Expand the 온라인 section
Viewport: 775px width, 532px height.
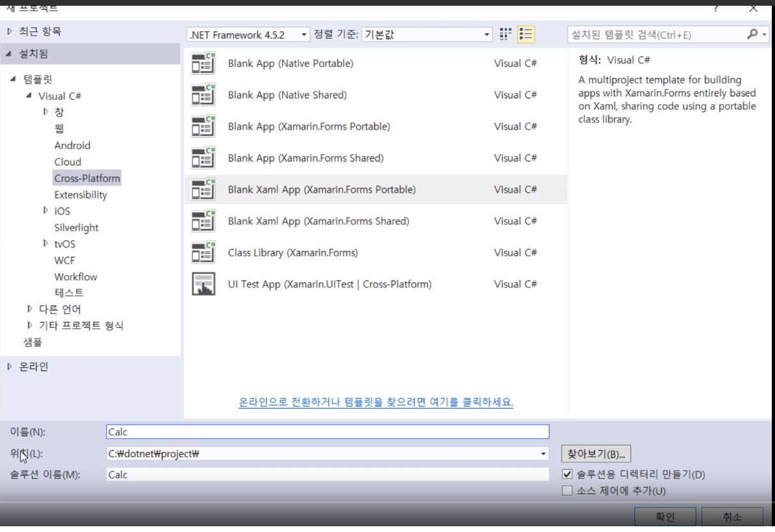10,366
